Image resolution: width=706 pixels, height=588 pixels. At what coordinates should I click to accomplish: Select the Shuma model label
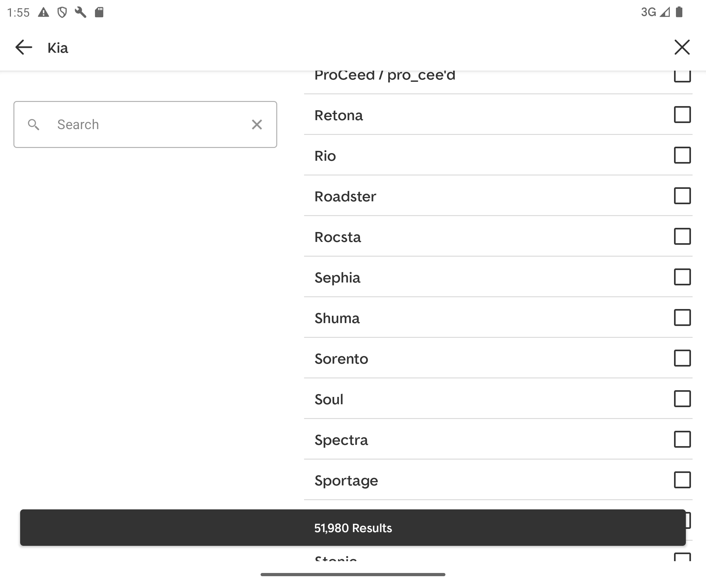pos(337,319)
